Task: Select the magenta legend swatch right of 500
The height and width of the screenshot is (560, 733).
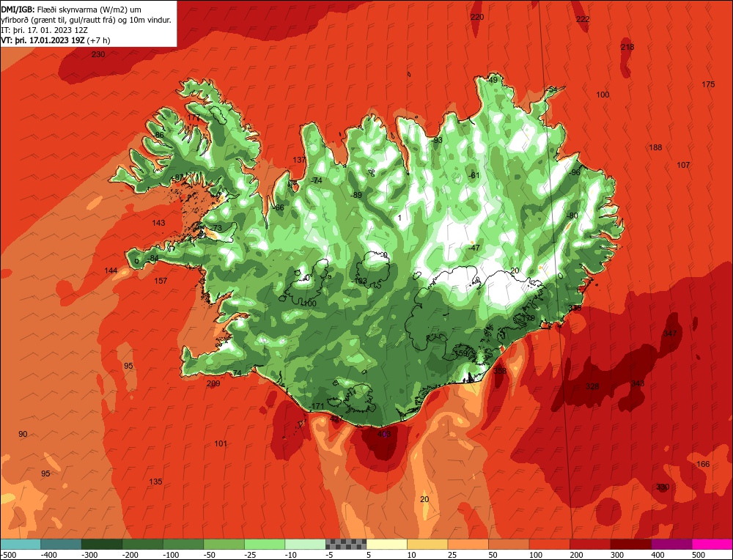Action: tap(712, 544)
